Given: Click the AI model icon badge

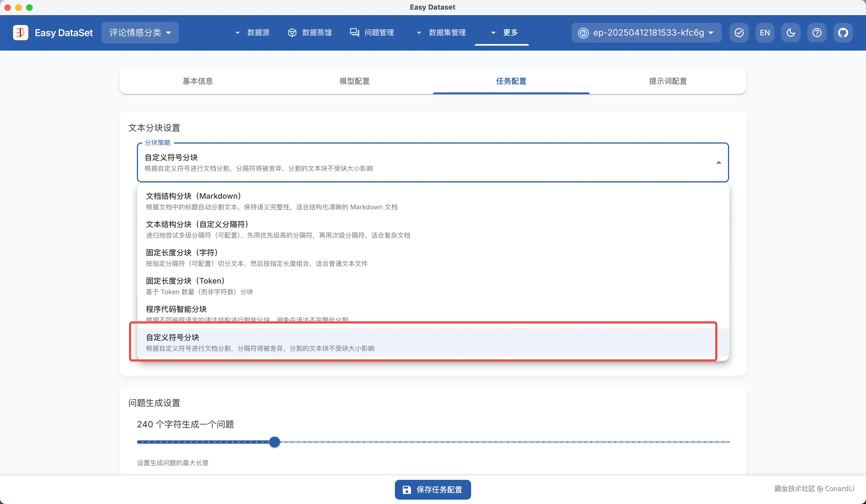Looking at the screenshot, I should pyautogui.click(x=583, y=33).
